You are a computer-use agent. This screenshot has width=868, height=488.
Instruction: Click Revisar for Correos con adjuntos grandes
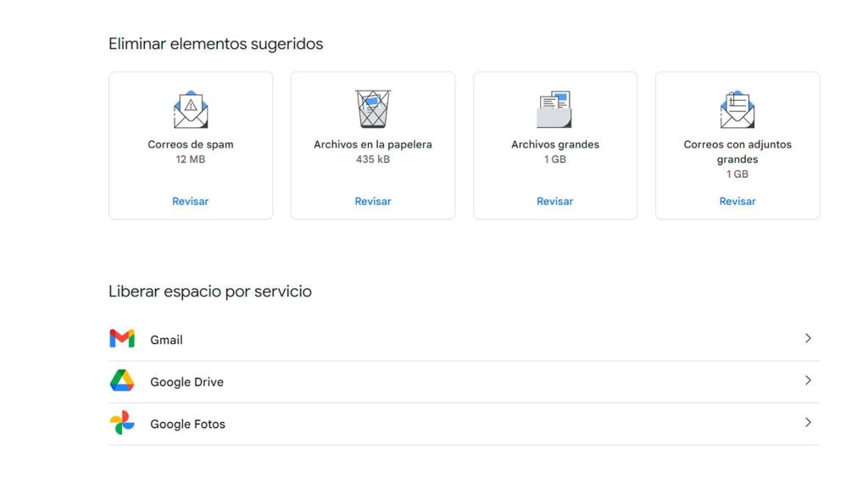click(x=737, y=201)
